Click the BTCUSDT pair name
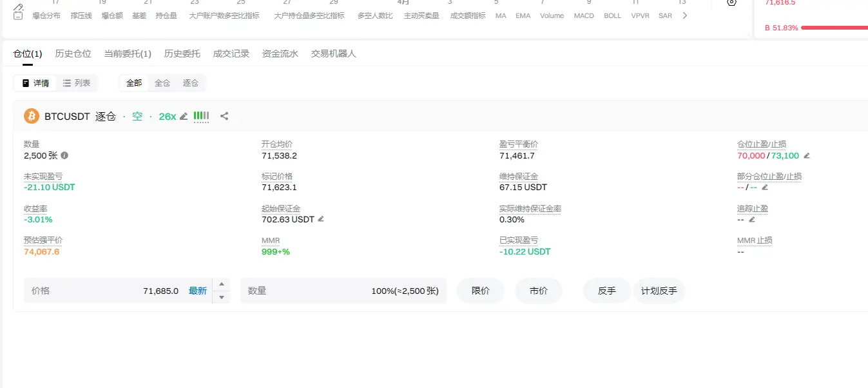 click(x=68, y=117)
